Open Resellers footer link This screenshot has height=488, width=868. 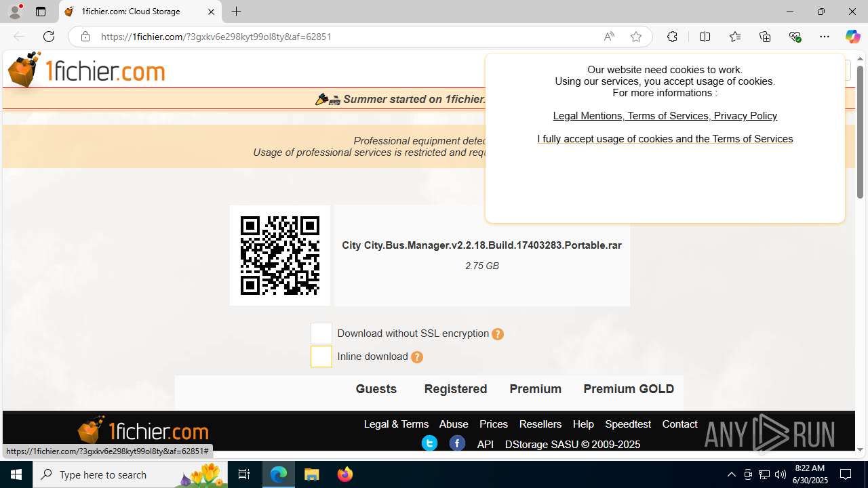click(x=540, y=424)
